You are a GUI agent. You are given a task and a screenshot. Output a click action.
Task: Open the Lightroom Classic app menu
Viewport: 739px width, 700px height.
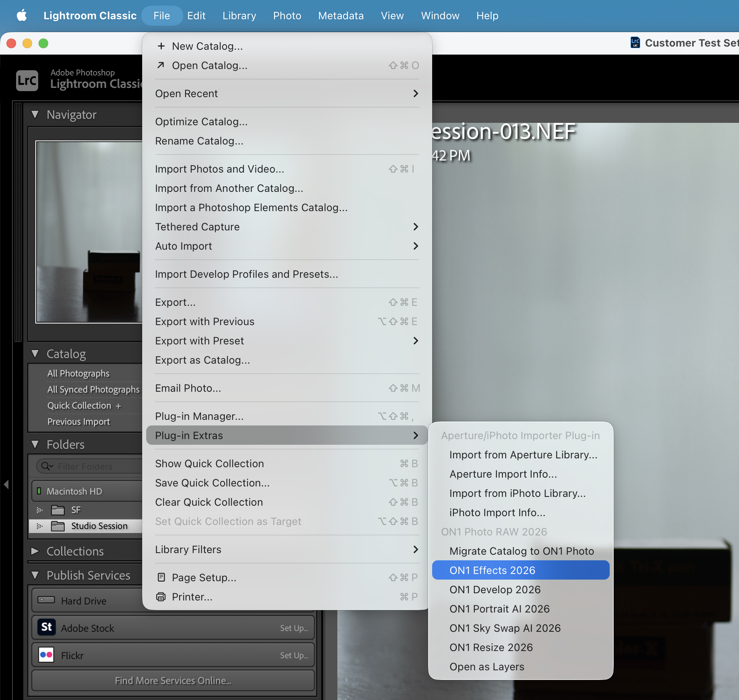(x=90, y=16)
